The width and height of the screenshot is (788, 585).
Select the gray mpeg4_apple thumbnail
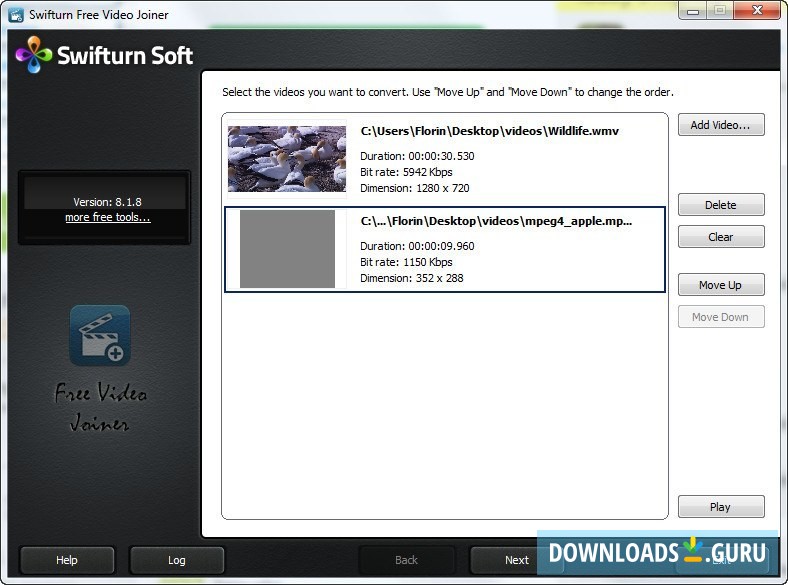[x=287, y=249]
